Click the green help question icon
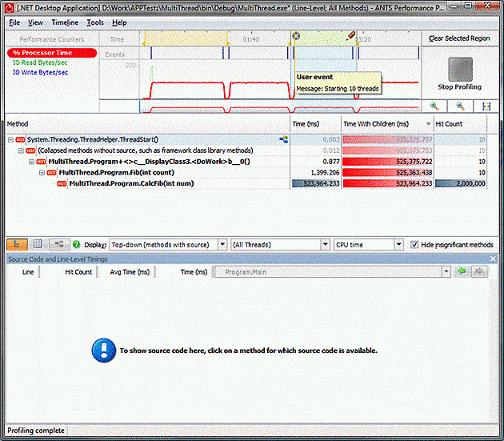The width and height of the screenshot is (504, 441). point(76,244)
